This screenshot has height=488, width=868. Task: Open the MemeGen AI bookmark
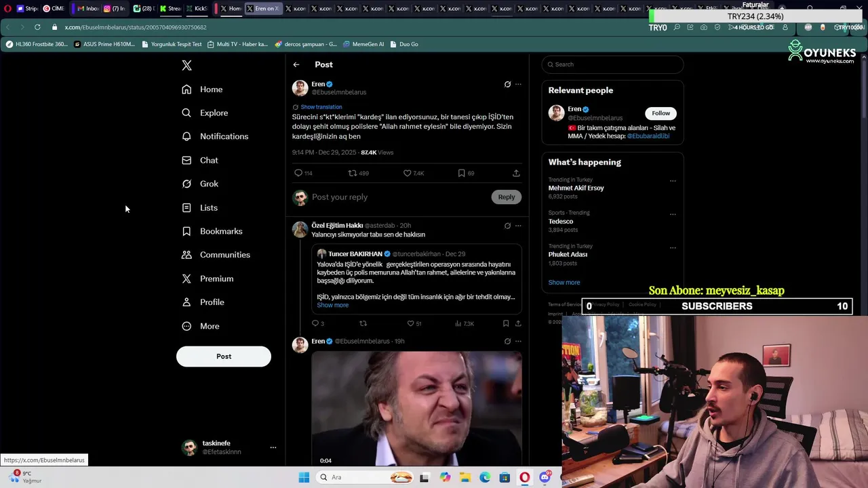(x=363, y=44)
